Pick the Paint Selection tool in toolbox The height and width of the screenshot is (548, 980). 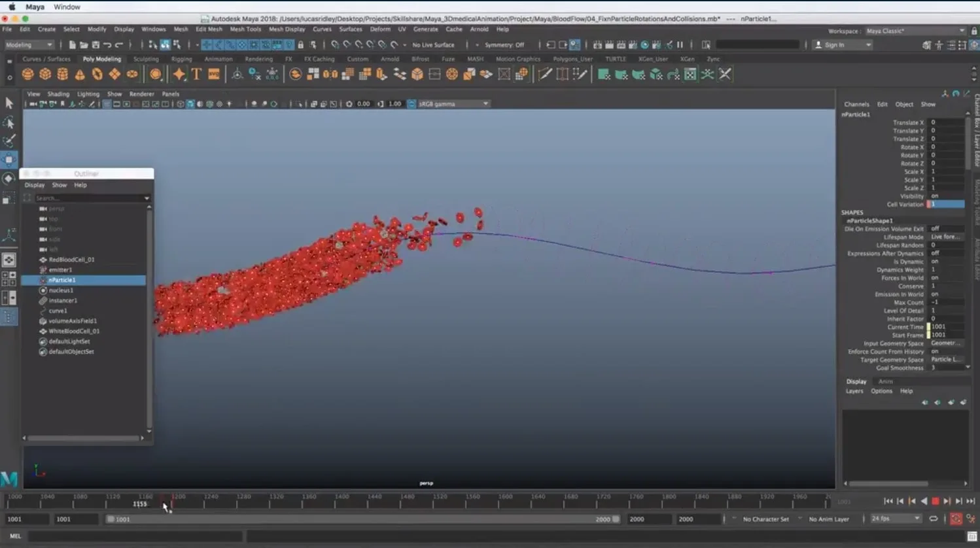[x=9, y=141]
